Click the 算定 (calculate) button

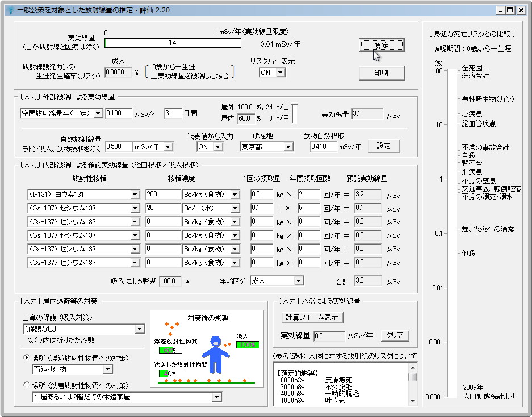(x=381, y=45)
